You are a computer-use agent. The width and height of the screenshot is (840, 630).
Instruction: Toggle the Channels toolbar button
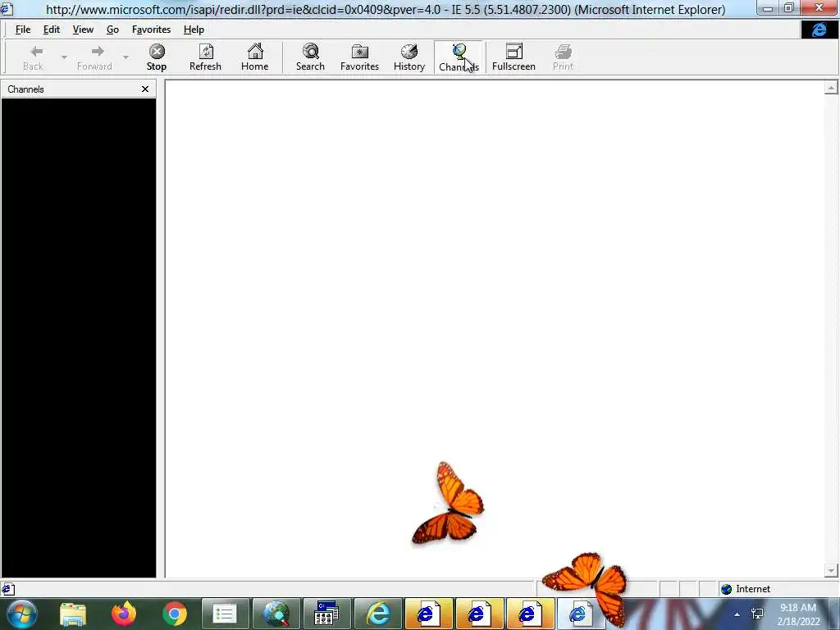point(459,57)
